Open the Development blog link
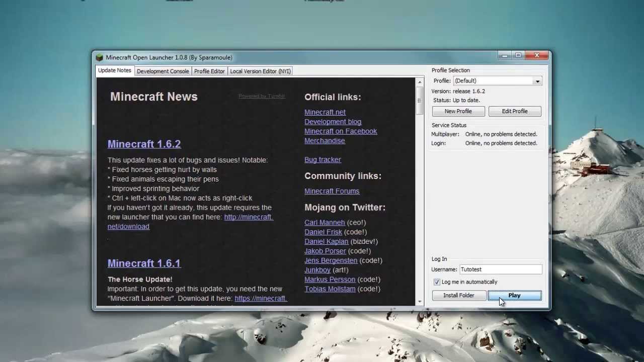 [333, 122]
